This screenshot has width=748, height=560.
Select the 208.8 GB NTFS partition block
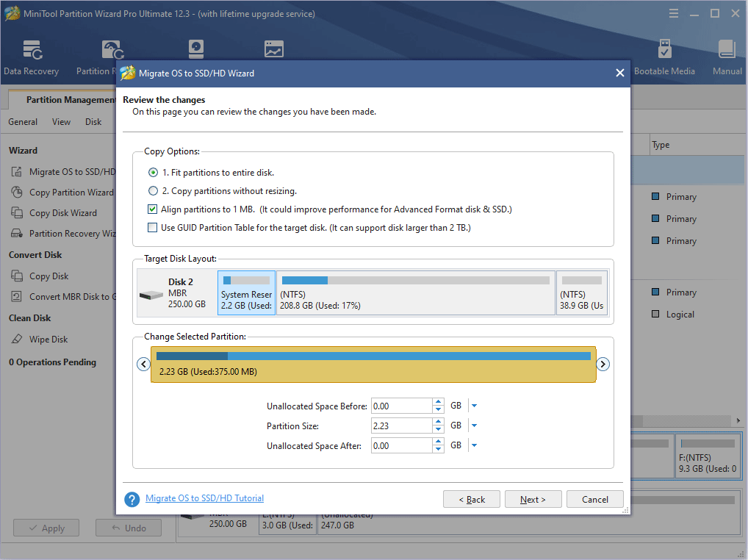(x=415, y=293)
